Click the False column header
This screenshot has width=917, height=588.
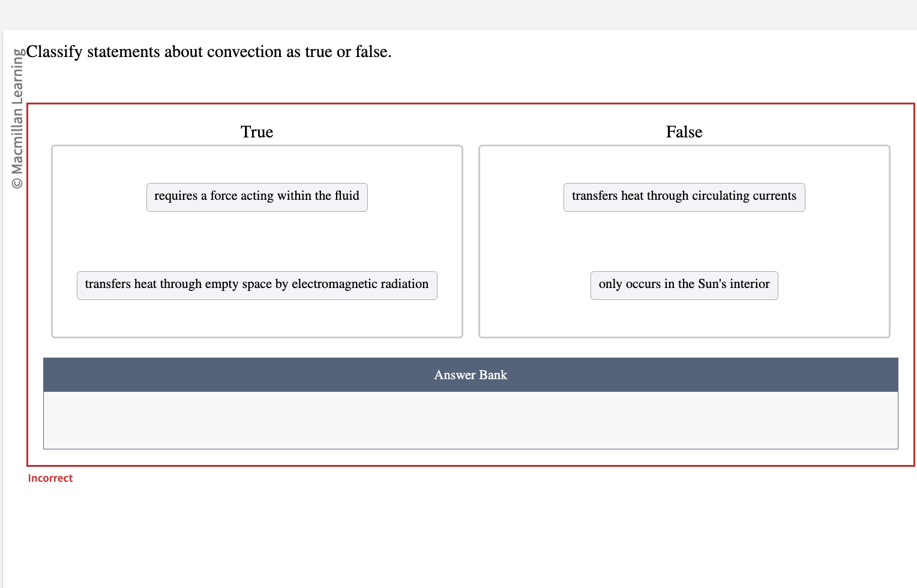pos(684,131)
